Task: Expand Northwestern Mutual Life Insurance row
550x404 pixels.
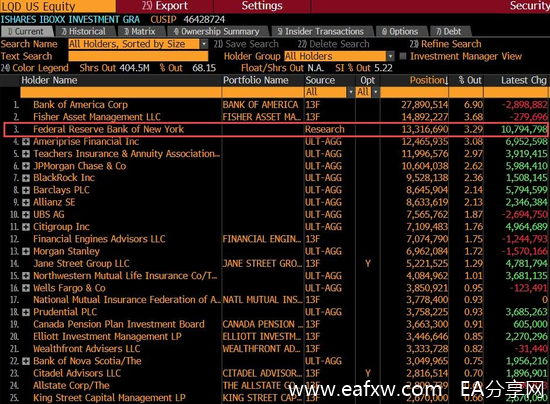Action: tap(26, 276)
